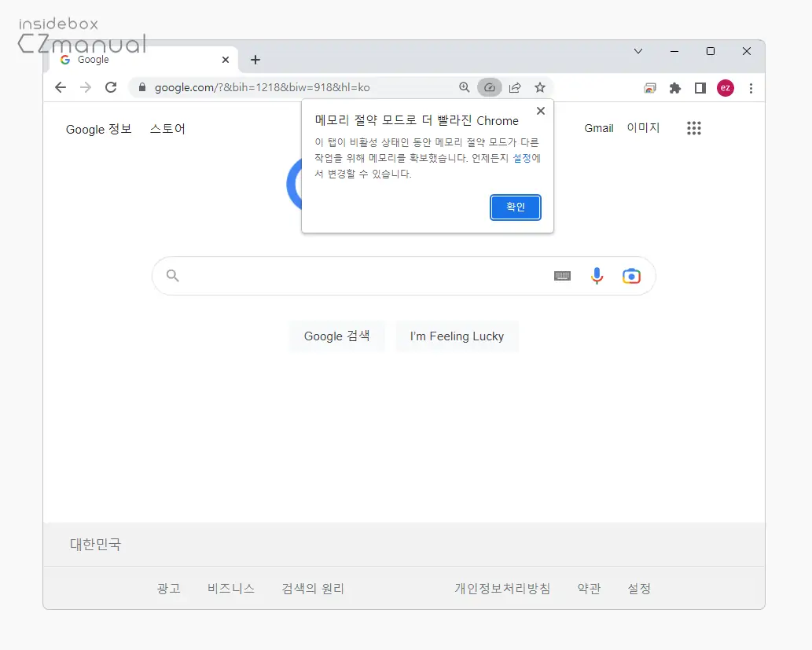Viewport: 812px width, 650px height.
Task: Open the ez profile avatar
Action: tap(726, 88)
